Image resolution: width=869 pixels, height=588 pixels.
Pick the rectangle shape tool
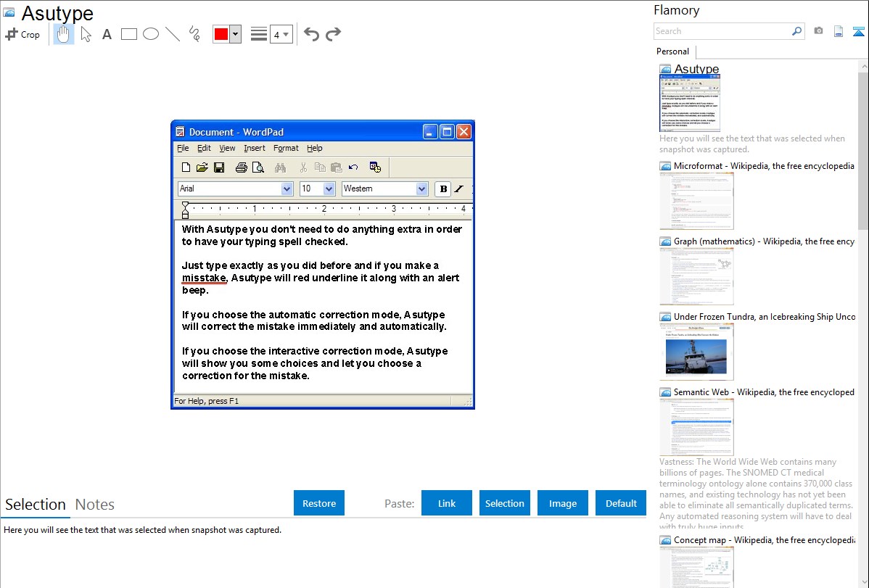click(x=128, y=34)
